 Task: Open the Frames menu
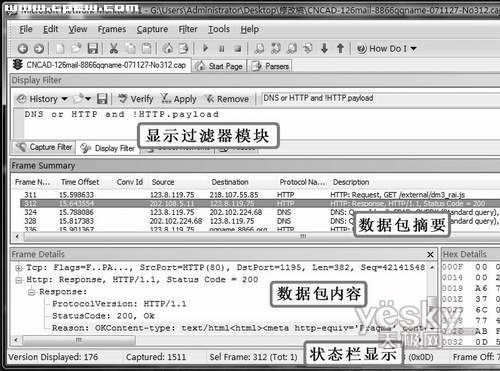(112, 29)
